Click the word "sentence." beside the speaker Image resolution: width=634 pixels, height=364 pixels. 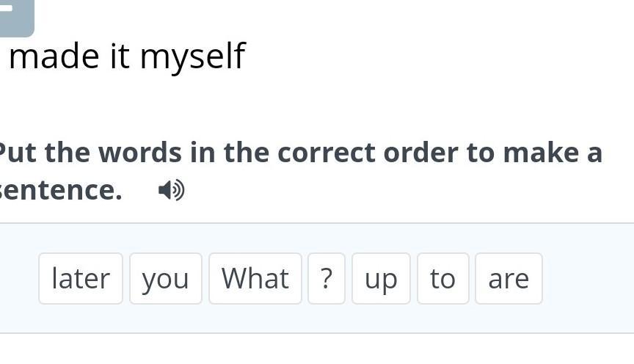[61, 190]
